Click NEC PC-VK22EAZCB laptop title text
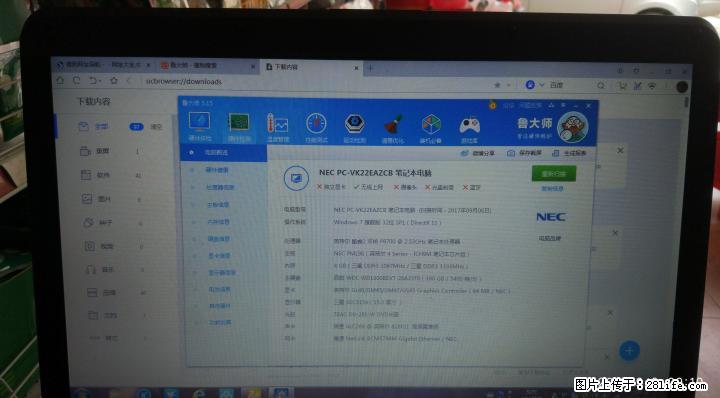Image resolution: width=720 pixels, height=398 pixels. point(375,173)
